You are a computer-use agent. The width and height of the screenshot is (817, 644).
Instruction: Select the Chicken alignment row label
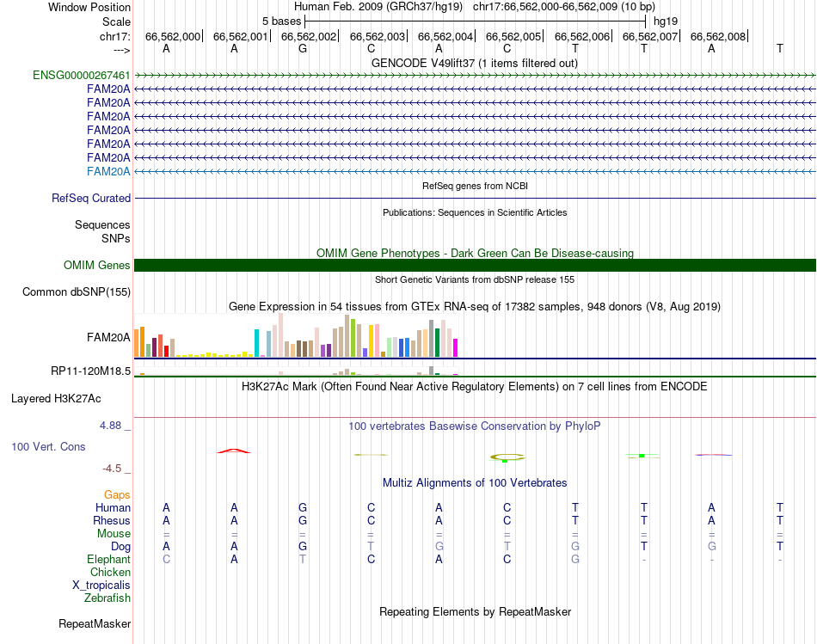pos(110,572)
